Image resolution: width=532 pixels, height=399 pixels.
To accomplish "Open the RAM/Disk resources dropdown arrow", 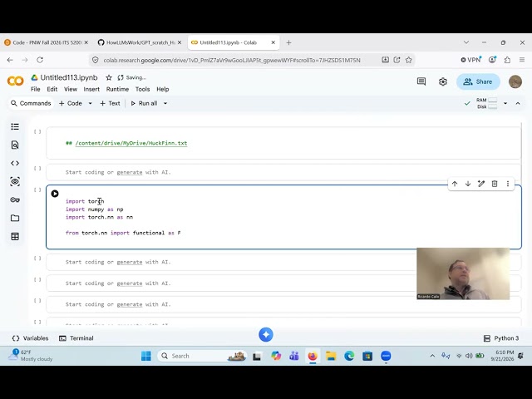I will [505, 103].
